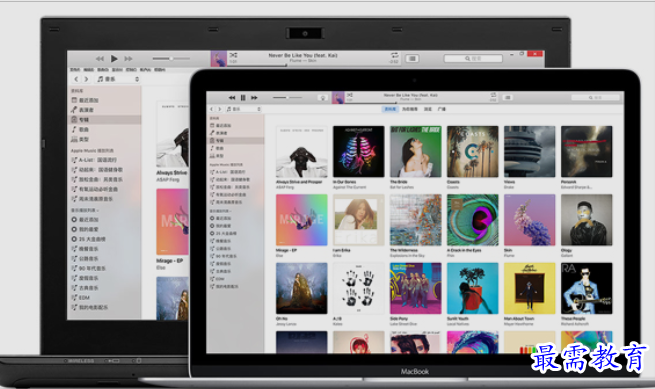Go forward using MacBook window forward arrow
This screenshot has width=655, height=389.
tap(219, 109)
